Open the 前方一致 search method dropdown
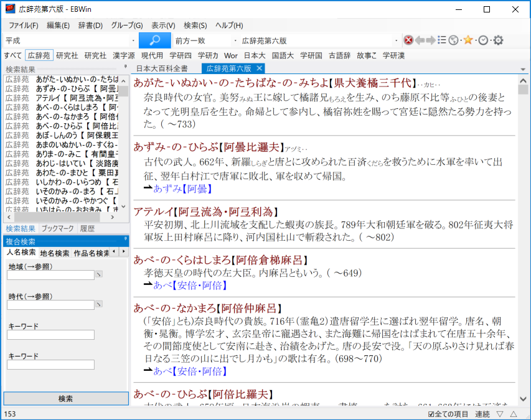The image size is (531, 420). (235, 40)
